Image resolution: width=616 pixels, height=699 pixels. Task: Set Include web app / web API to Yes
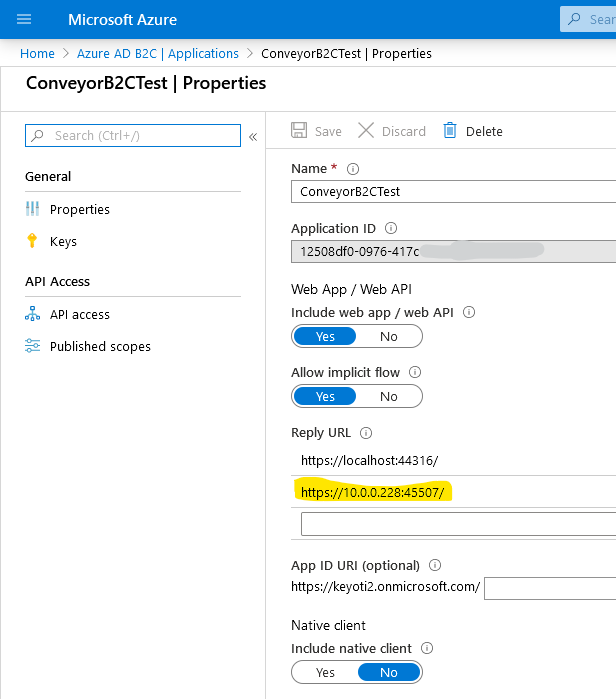point(325,337)
